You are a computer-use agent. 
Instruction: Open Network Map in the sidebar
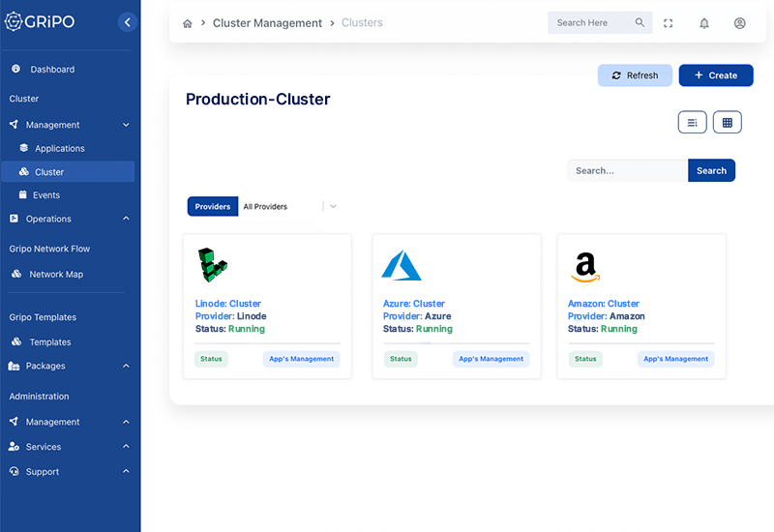pos(56,274)
